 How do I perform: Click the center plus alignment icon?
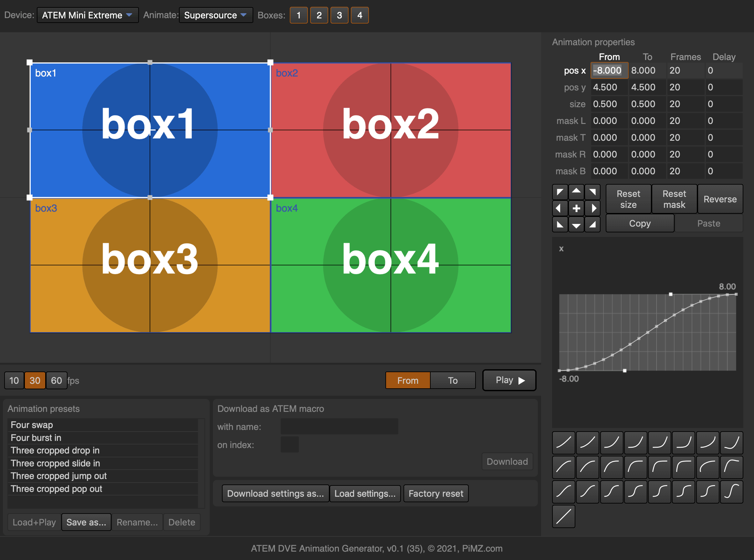pyautogui.click(x=576, y=208)
